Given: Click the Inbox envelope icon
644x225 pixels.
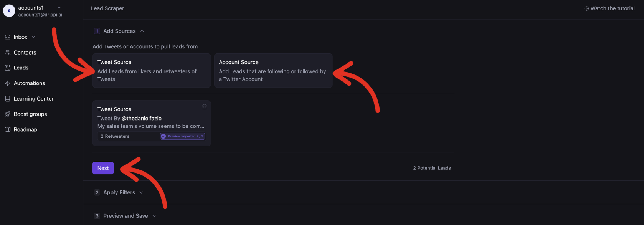Looking at the screenshot, I should tap(8, 37).
